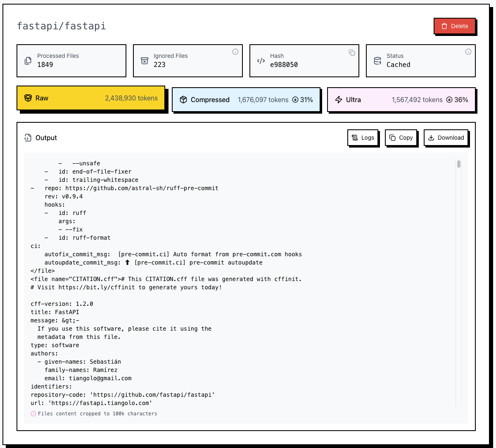Image resolution: width=496 pixels, height=448 pixels.
Task: Click the bit.ly/cffinit comment line
Action: tap(126, 287)
